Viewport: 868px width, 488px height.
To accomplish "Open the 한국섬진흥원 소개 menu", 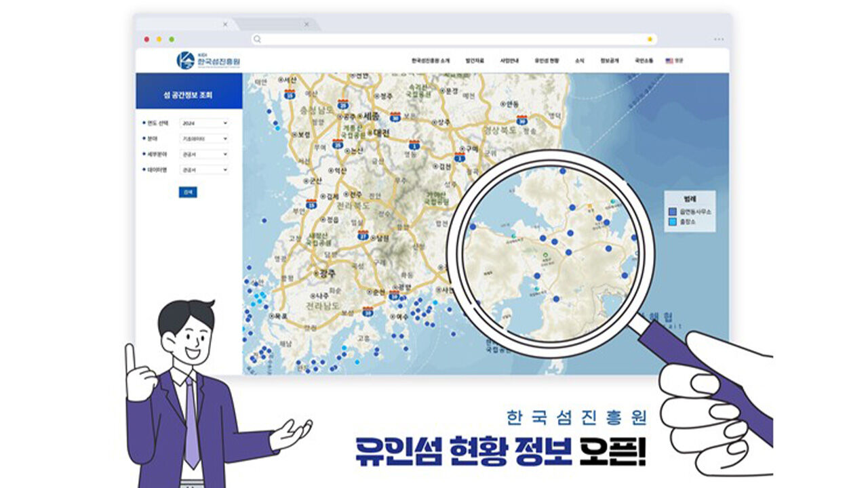I will [x=431, y=60].
